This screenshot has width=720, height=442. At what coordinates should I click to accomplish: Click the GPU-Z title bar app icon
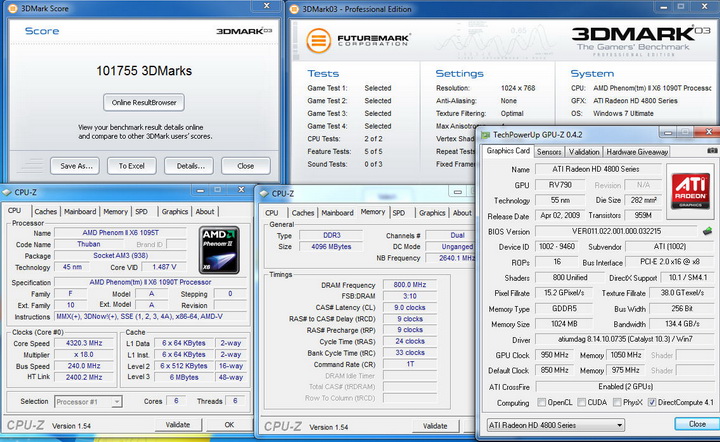(485, 134)
